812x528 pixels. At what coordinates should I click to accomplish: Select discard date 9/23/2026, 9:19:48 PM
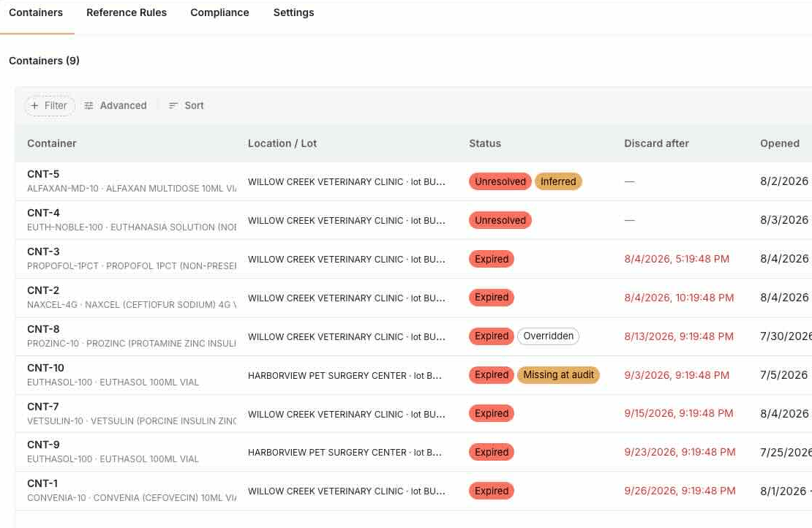pos(680,453)
